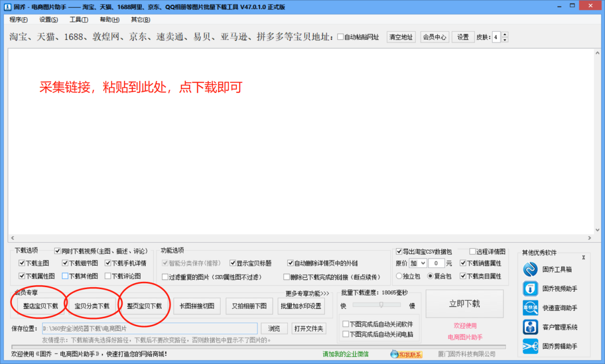Open the 客户管理系统 icon

[531, 327]
